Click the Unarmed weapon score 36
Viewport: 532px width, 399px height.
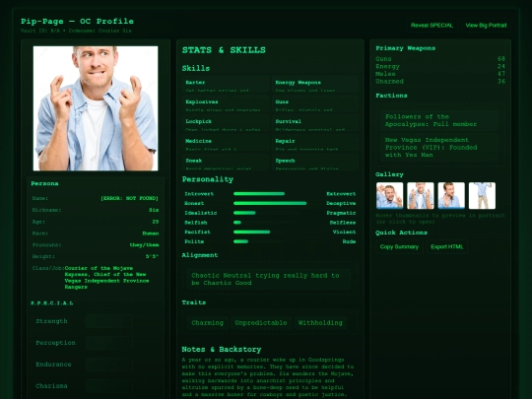tap(501, 82)
